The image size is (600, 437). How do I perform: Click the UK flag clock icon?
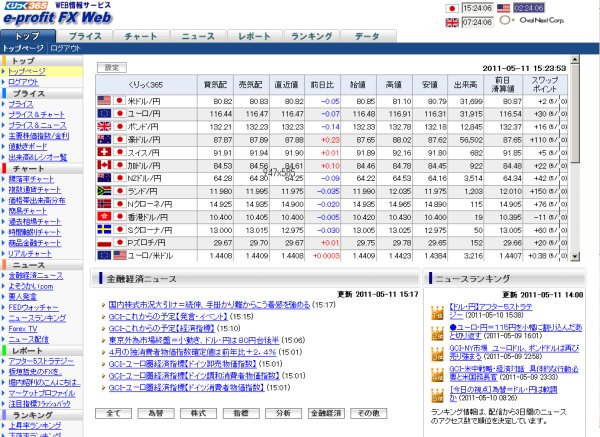pos(452,22)
